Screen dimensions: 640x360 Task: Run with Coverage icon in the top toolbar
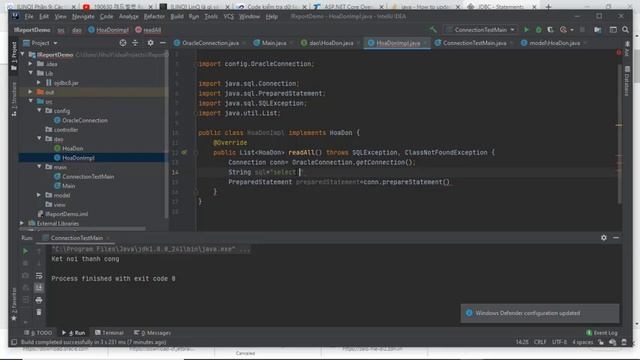pyautogui.click(x=550, y=30)
